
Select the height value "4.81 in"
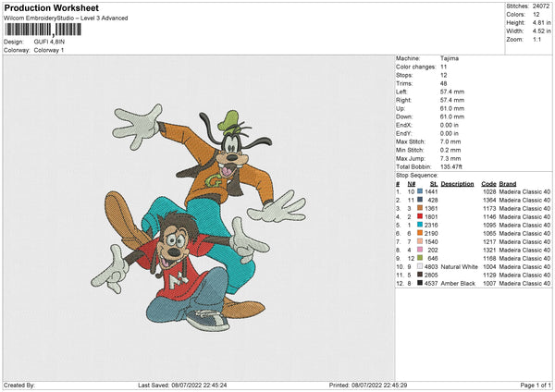click(x=541, y=22)
